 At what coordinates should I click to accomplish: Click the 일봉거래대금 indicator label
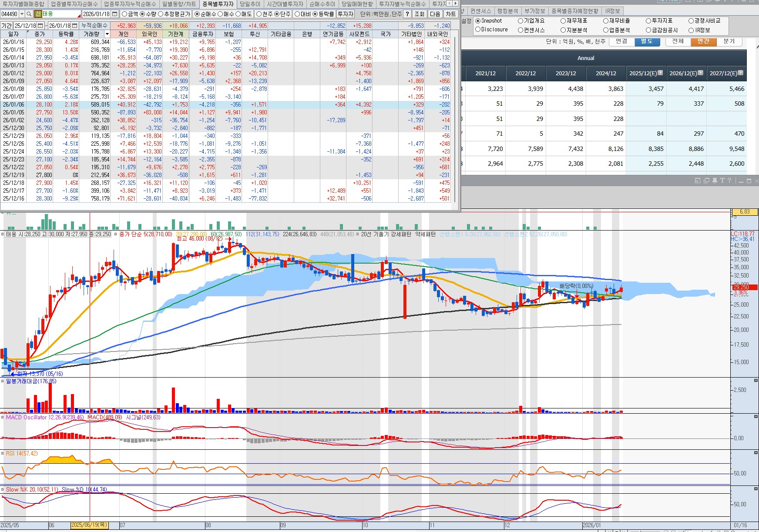31,381
